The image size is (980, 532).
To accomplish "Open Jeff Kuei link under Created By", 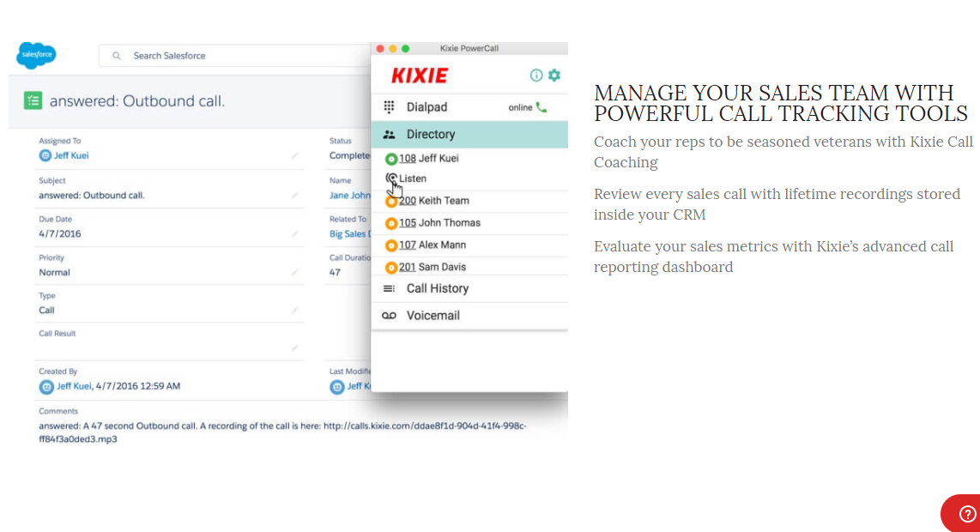I will 74,386.
